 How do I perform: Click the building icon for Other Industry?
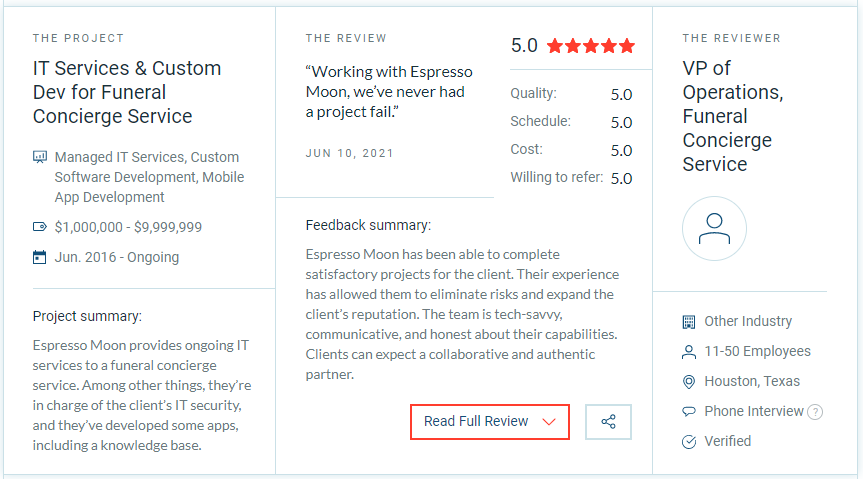(x=689, y=322)
